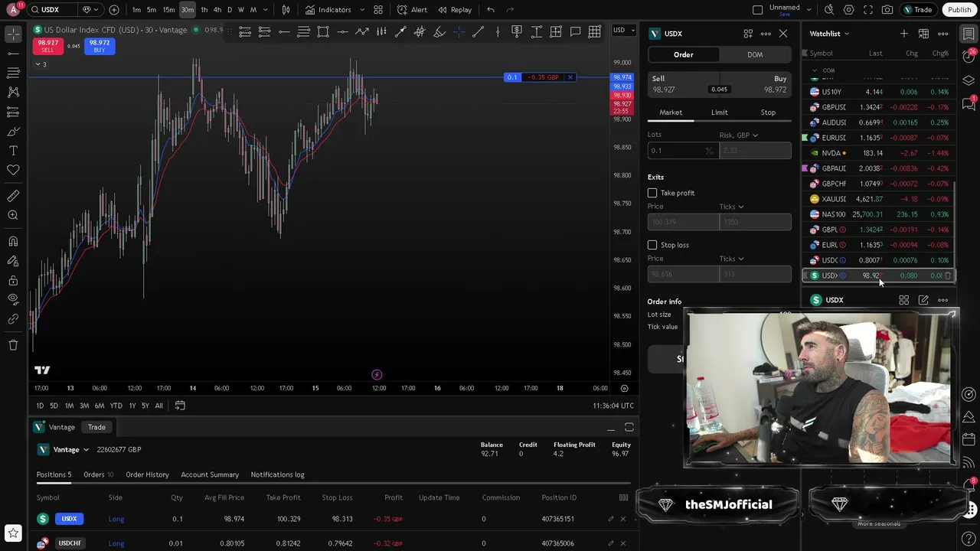Open the Account Summary tab
980x551 pixels.
210,474
